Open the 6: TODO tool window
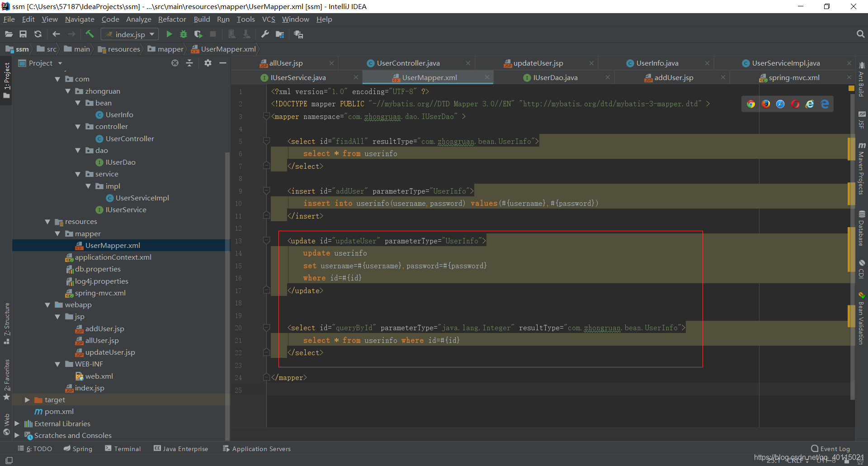The image size is (868, 466). pyautogui.click(x=35, y=449)
